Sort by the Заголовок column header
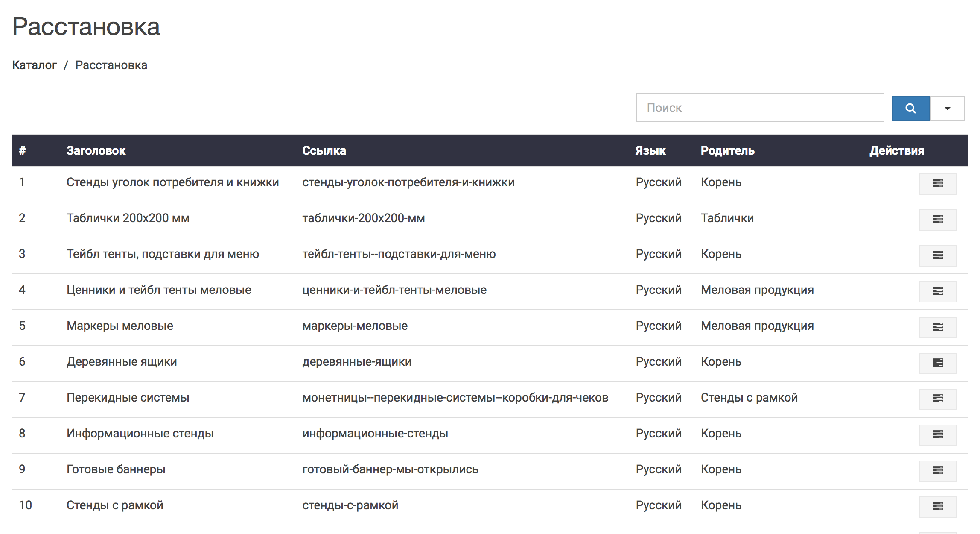980x534 pixels. coord(96,150)
